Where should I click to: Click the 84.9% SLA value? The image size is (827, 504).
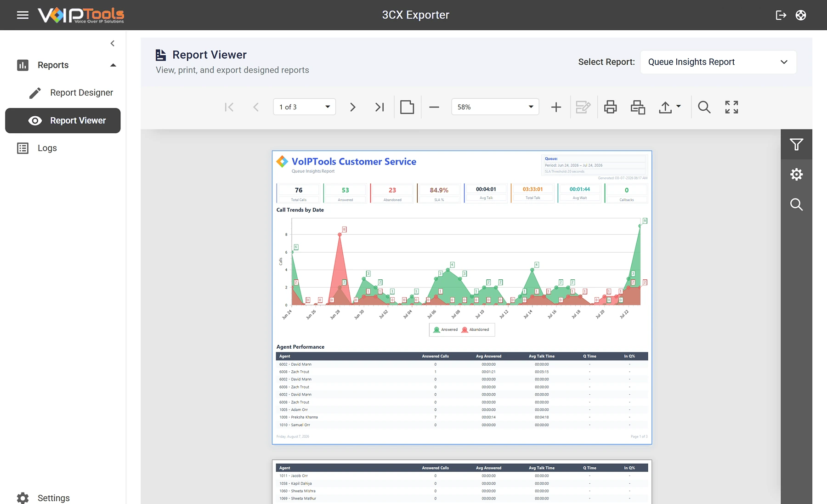(x=439, y=190)
